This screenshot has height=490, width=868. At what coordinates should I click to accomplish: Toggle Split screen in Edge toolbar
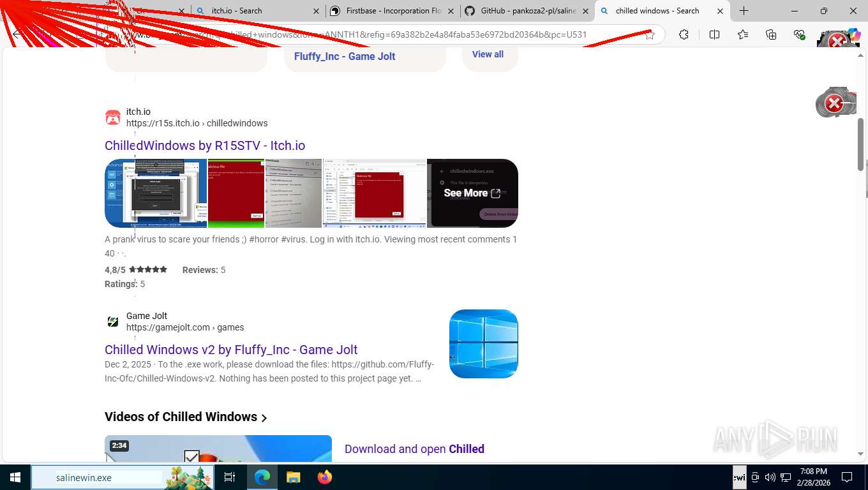(714, 34)
